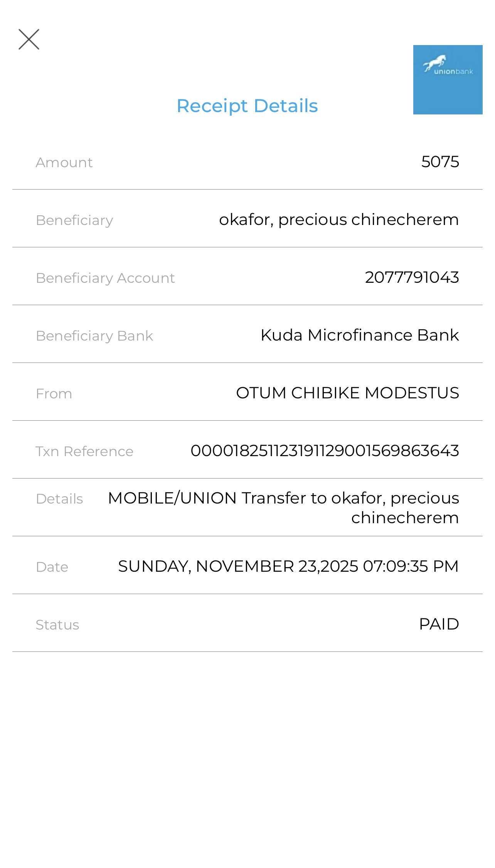Select Kuda Microfinance Bank value

click(x=360, y=335)
